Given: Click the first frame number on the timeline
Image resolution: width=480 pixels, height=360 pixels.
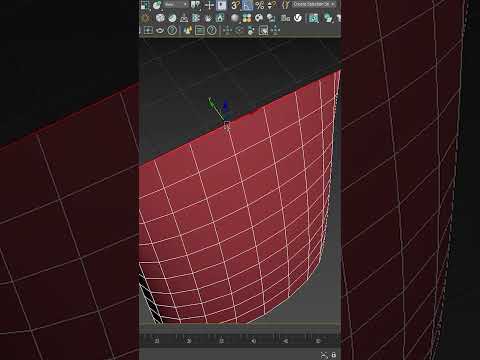Looking at the screenshot, I should pyautogui.click(x=157, y=341).
